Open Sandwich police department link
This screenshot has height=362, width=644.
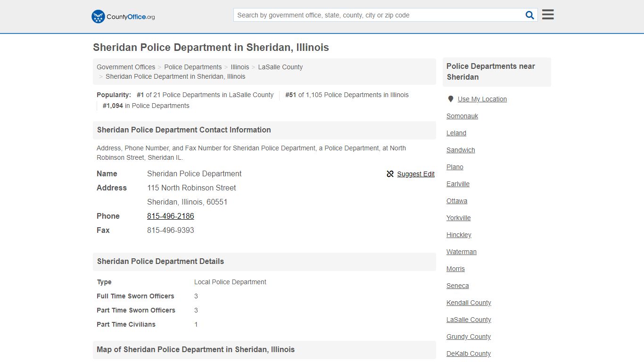tap(461, 150)
